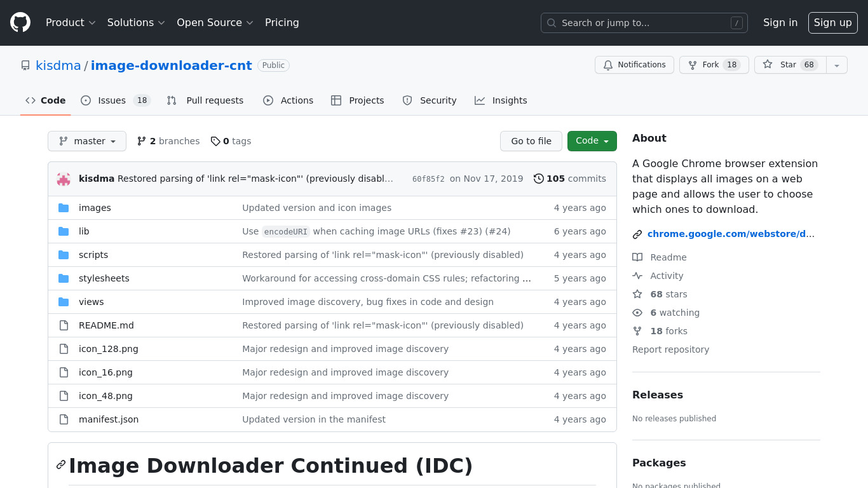Screen dimensions: 868x488
Task: Open the Pull requests tab
Action: tap(205, 100)
